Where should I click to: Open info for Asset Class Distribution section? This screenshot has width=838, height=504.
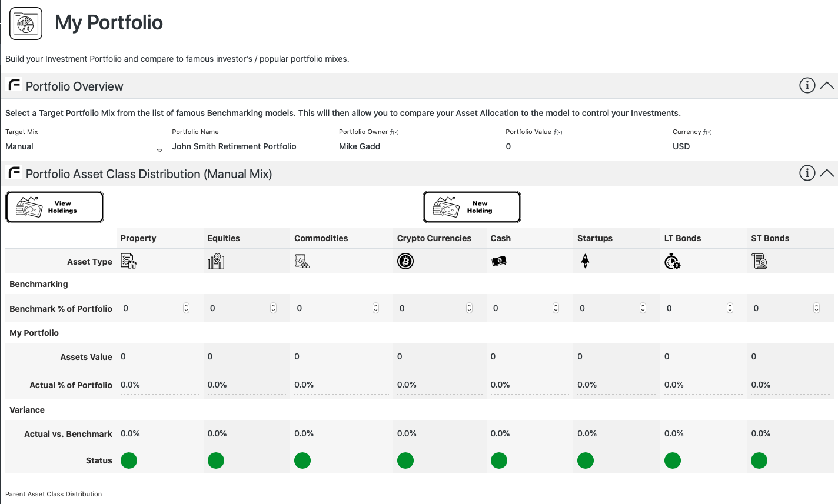(x=807, y=173)
